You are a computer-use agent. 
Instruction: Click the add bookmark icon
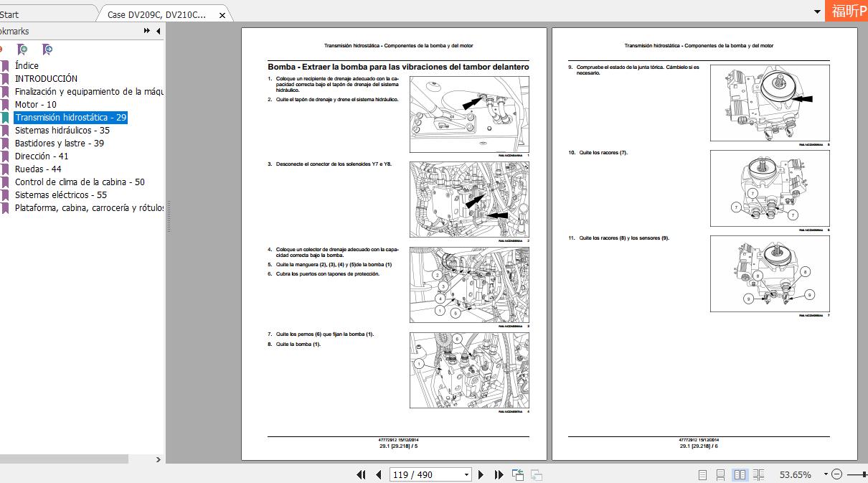point(23,50)
